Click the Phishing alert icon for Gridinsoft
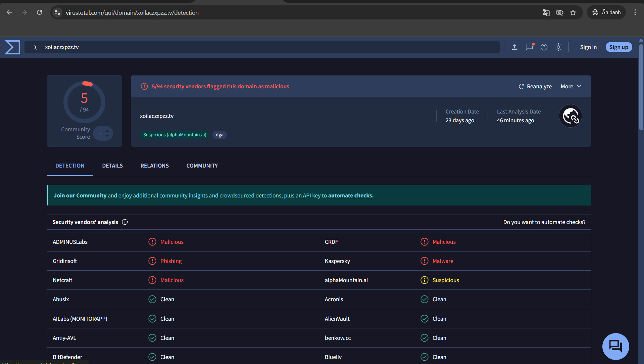The image size is (644, 364). click(152, 261)
